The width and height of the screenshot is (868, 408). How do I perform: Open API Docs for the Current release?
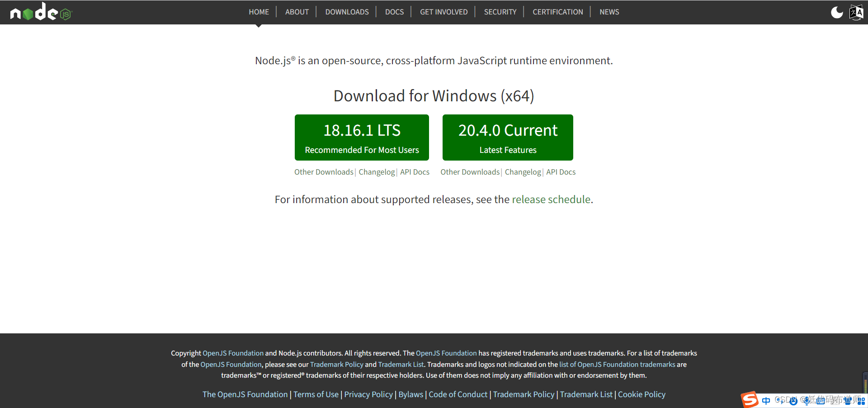[x=561, y=172]
